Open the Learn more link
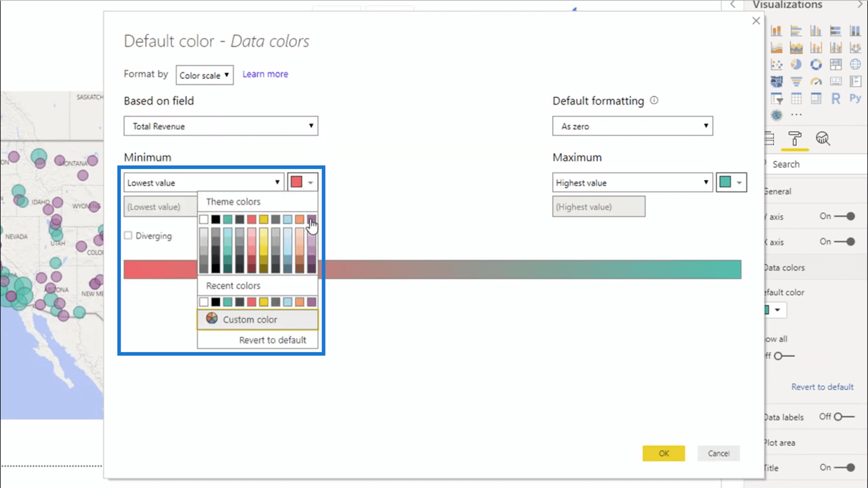 point(265,74)
